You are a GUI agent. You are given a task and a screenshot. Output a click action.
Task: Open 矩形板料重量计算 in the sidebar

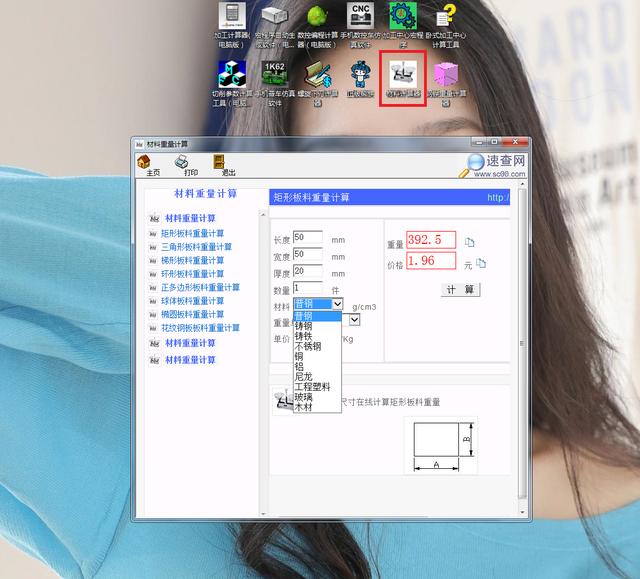point(192,233)
